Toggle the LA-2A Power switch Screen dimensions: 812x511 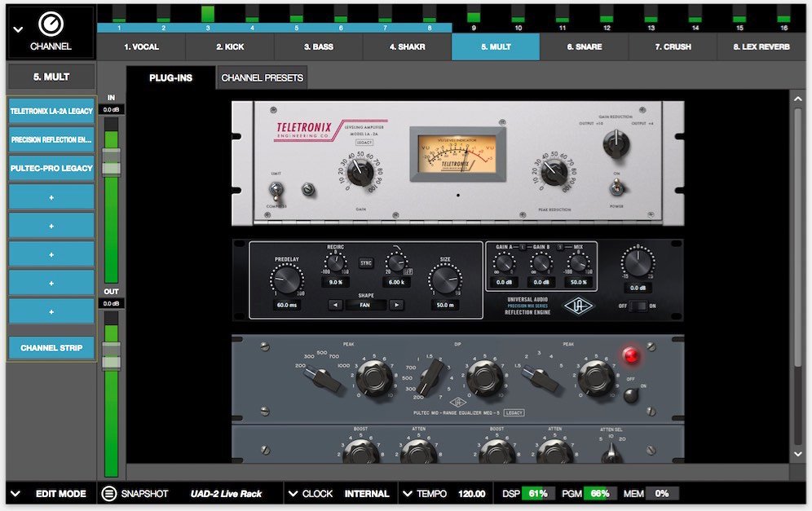pyautogui.click(x=616, y=187)
